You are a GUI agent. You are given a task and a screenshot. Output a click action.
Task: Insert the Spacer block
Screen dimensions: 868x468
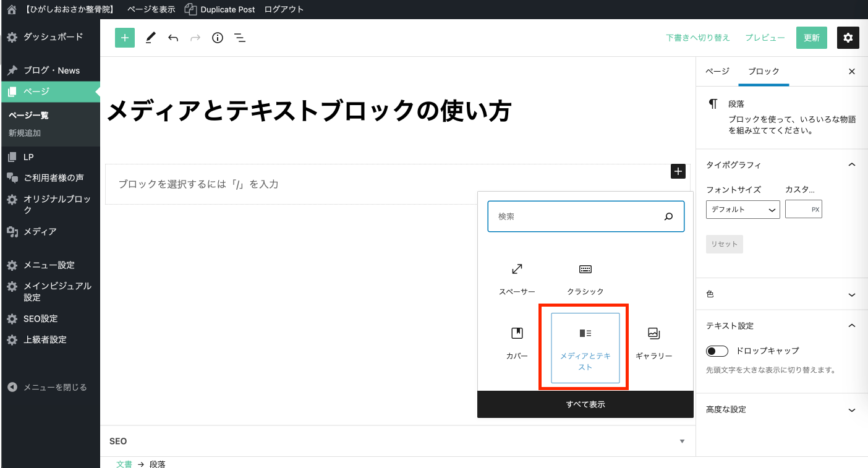click(517, 279)
